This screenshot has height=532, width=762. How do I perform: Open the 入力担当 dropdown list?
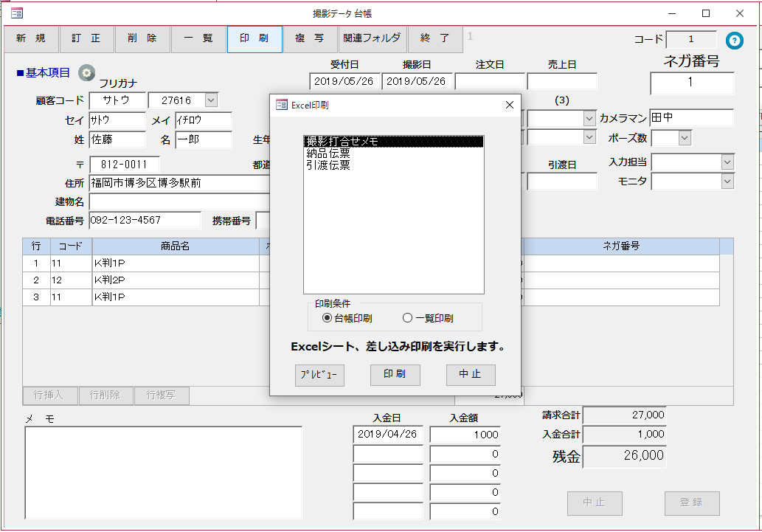pyautogui.click(x=726, y=161)
